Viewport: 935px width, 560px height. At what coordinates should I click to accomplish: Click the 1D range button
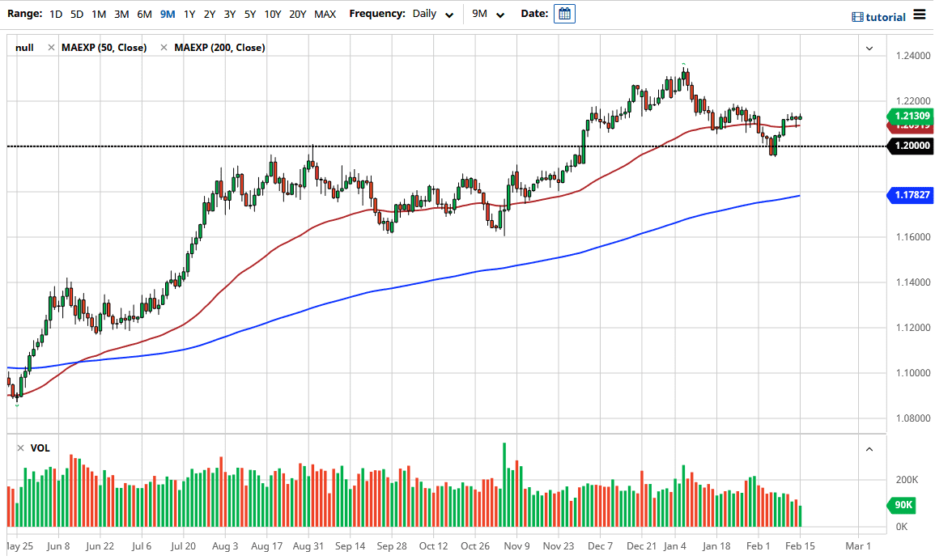(x=56, y=14)
